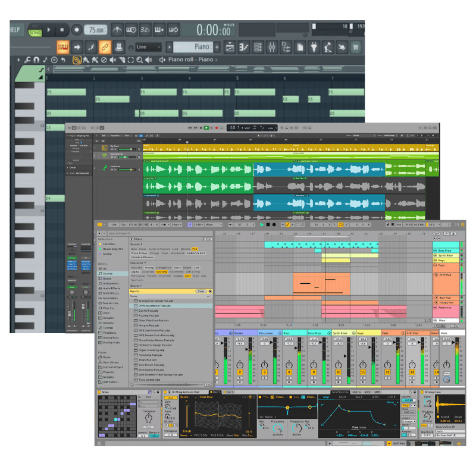Switch to Osc 2 tab in Drift device
The height and width of the screenshot is (476, 476).
click(x=228, y=392)
